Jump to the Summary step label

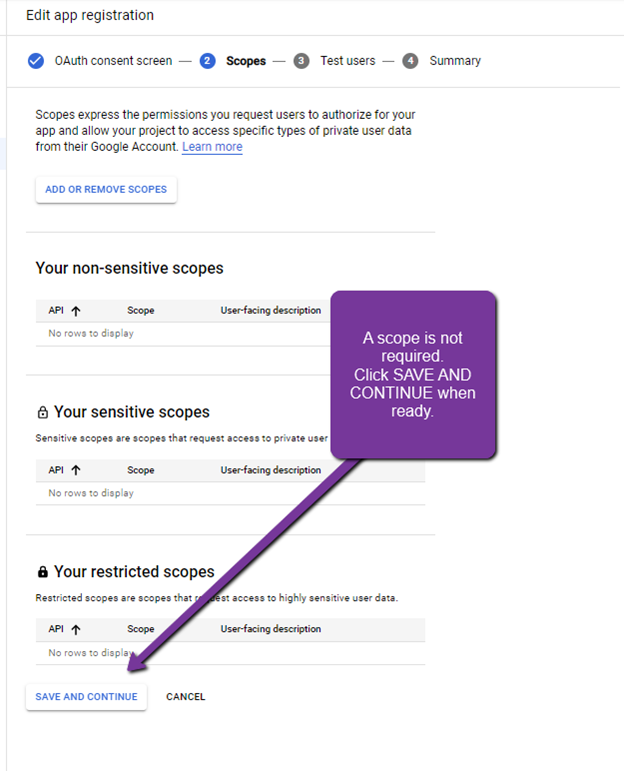(x=455, y=61)
